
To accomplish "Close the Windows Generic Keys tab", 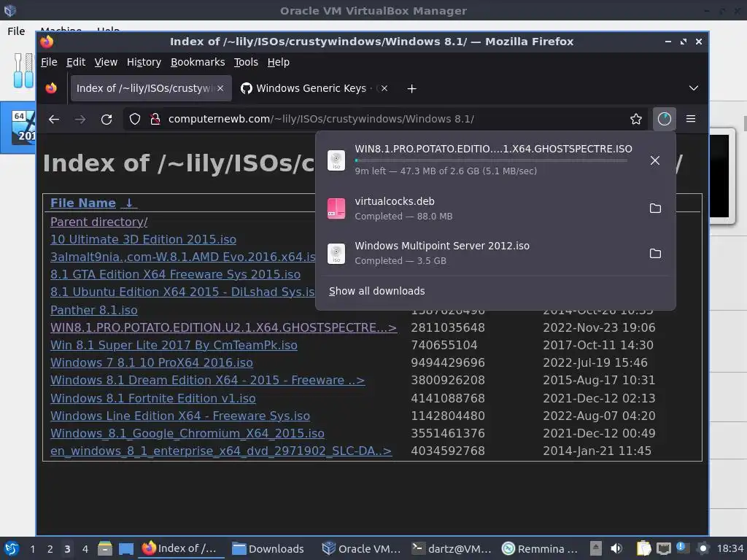I will 384,88.
